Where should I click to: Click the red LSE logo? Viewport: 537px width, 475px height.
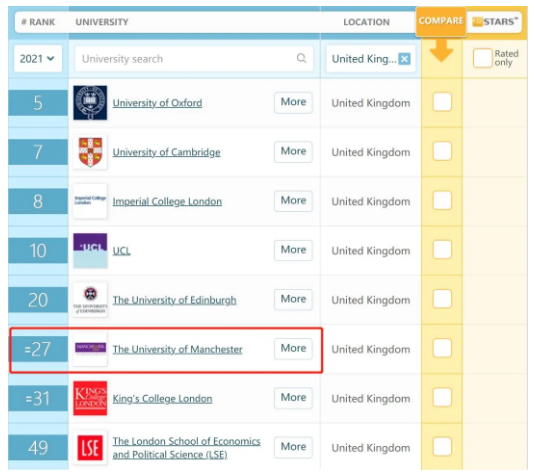tap(90, 447)
